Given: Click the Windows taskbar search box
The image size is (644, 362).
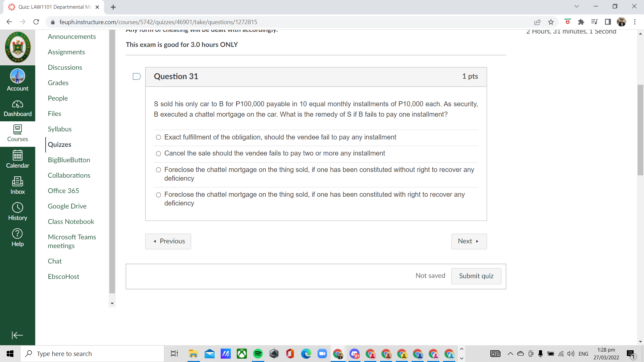Looking at the screenshot, I should coord(92,354).
